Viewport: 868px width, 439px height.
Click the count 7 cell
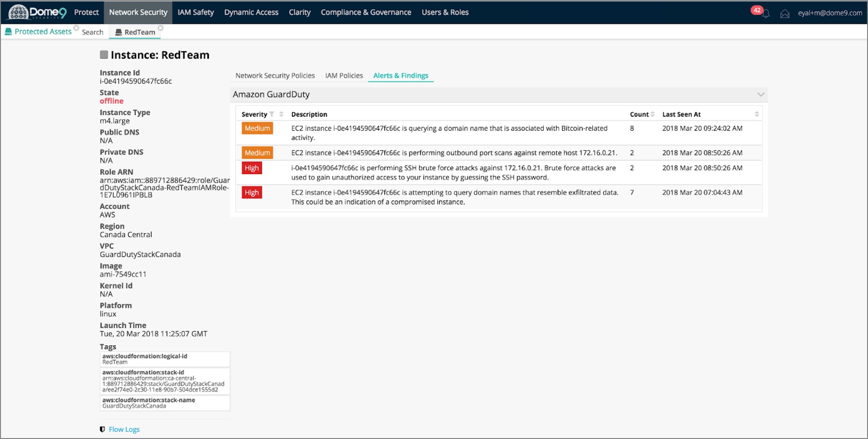(x=632, y=192)
